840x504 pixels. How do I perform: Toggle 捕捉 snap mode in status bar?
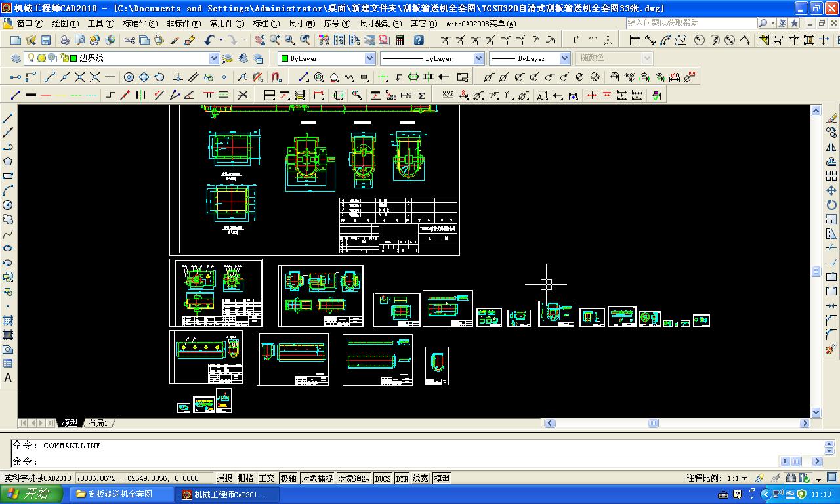[x=224, y=478]
